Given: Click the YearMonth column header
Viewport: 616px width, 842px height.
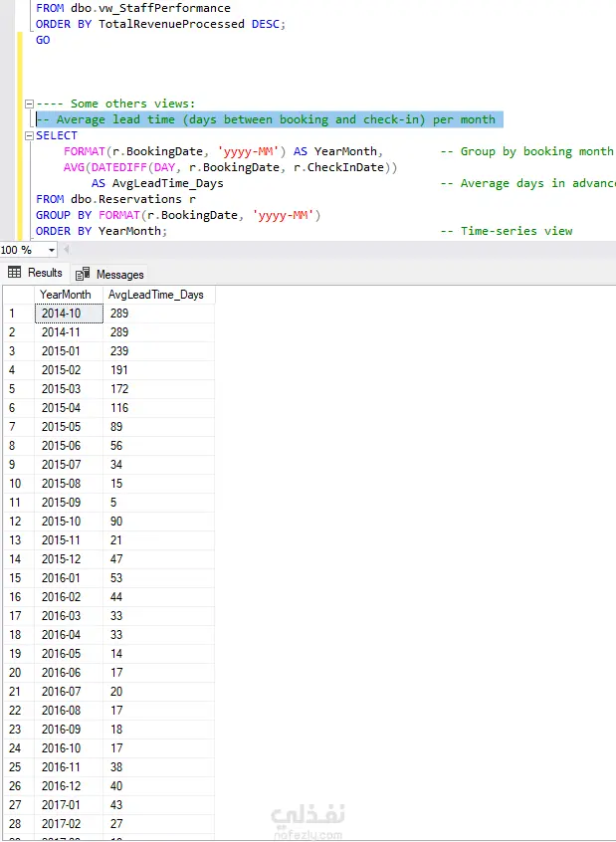Looking at the screenshot, I should click(69, 295).
